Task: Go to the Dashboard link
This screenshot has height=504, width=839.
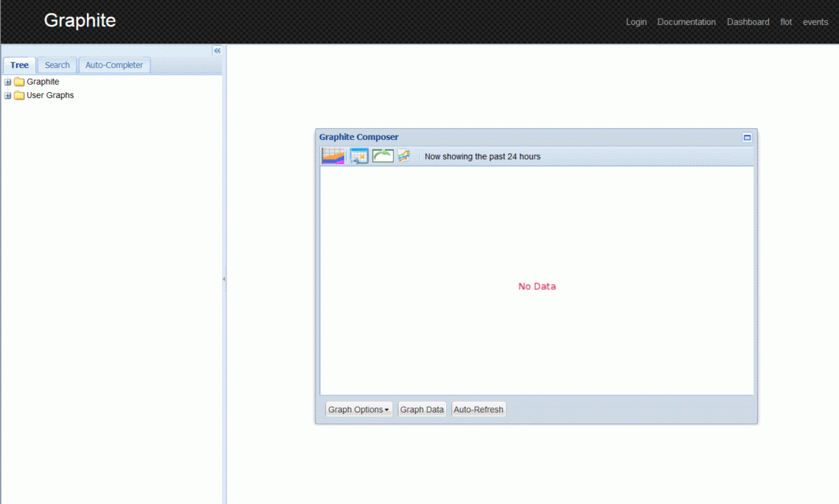Action: [748, 22]
